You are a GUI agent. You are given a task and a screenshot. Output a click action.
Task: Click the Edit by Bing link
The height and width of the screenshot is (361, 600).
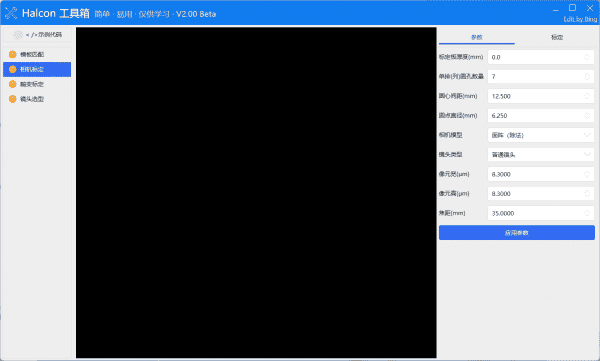(x=580, y=19)
